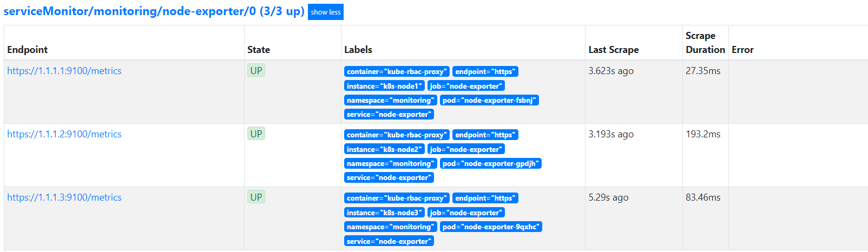Click the instance="k8s-node2" label badge

(384, 149)
